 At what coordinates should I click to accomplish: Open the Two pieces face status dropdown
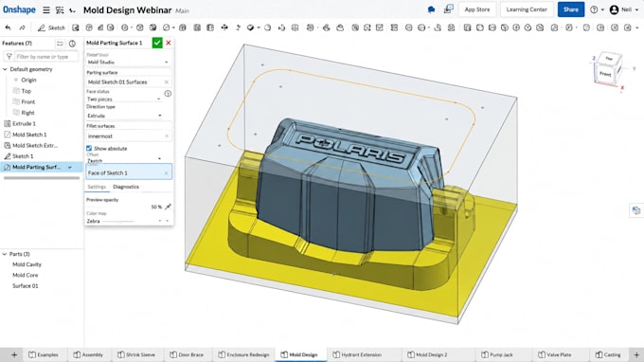pos(124,99)
